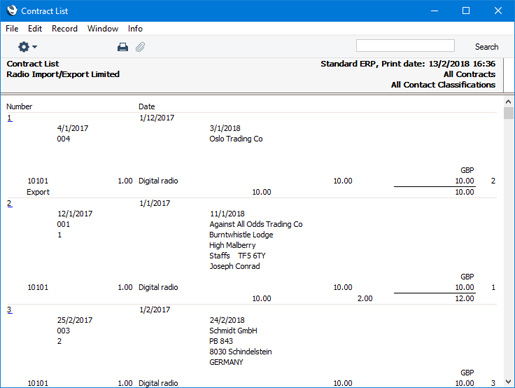The height and width of the screenshot is (388, 515).
Task: Minimize the Contract List window
Action: (434, 11)
